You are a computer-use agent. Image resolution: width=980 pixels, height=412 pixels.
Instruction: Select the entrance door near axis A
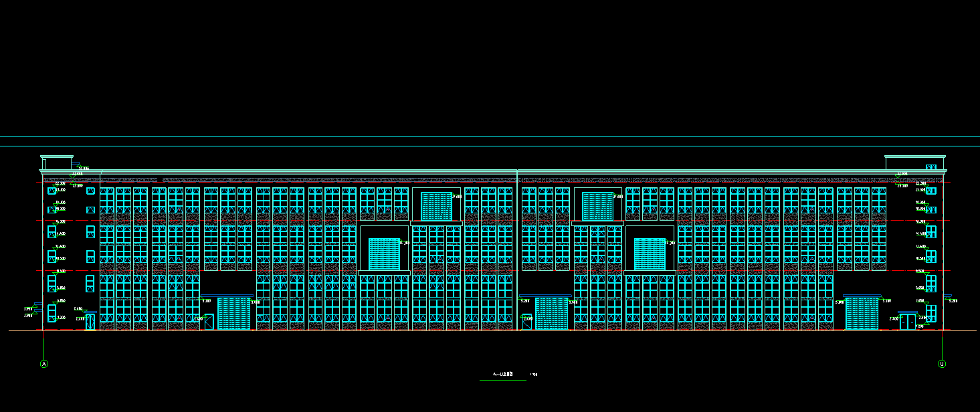click(x=90, y=322)
